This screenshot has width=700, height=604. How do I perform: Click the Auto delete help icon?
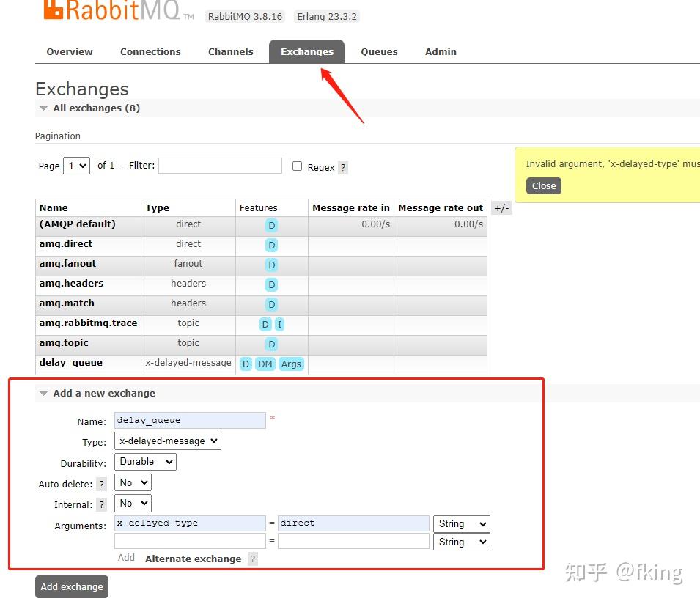click(x=101, y=484)
